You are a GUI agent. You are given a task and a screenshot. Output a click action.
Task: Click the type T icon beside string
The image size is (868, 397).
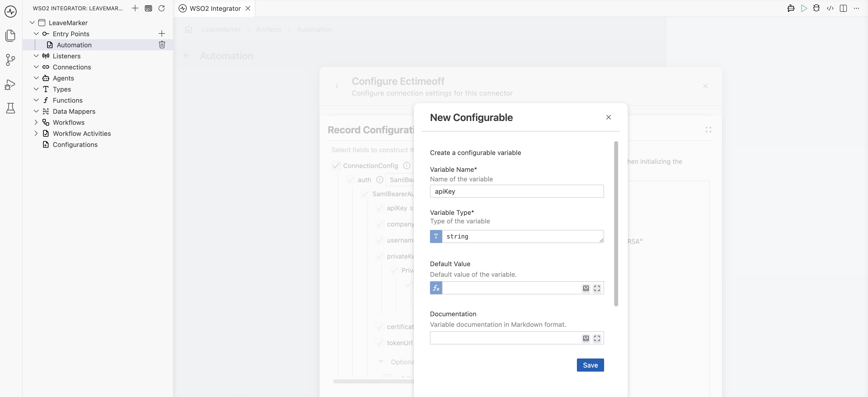[436, 236]
